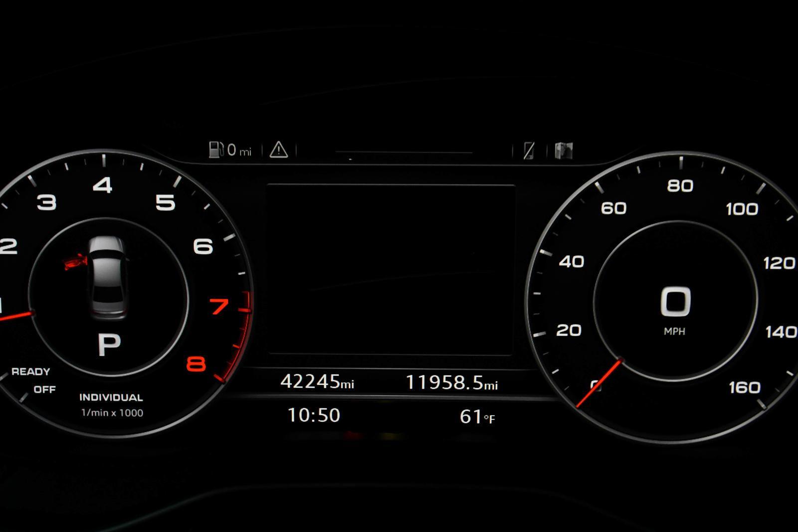798x532 pixels.
Task: Tap the 6 on the tachometer
Action: 203,246
